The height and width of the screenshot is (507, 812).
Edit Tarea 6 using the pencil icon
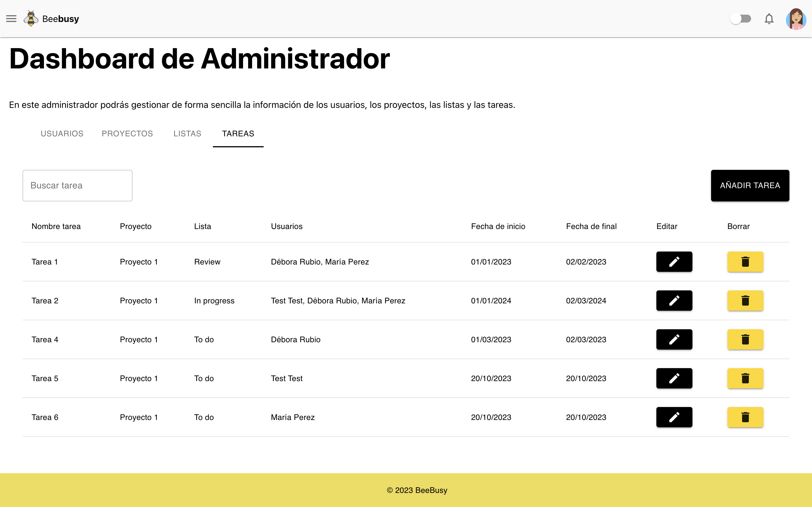pyautogui.click(x=674, y=417)
